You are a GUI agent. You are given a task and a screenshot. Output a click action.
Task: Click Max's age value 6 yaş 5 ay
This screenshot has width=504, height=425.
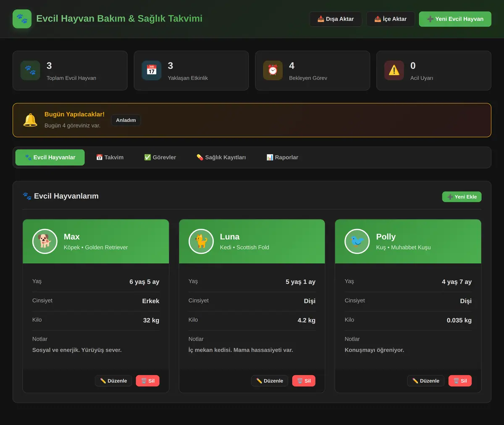144,282
